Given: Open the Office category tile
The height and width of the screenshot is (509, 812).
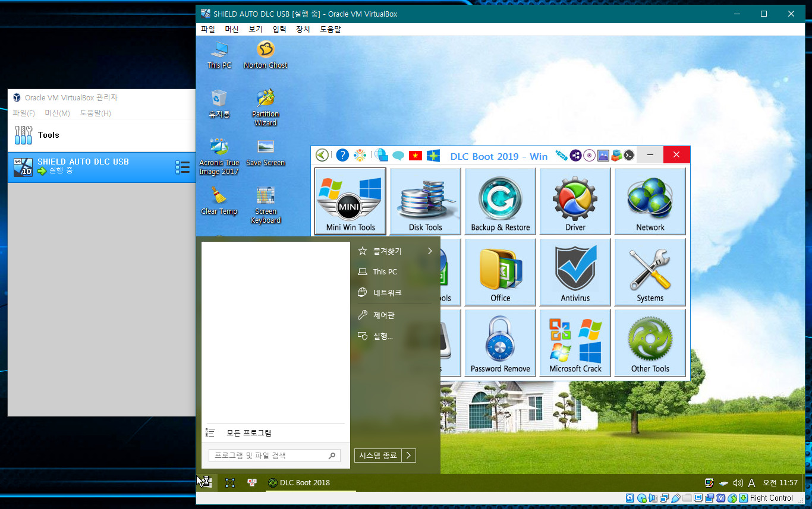Looking at the screenshot, I should [x=500, y=272].
